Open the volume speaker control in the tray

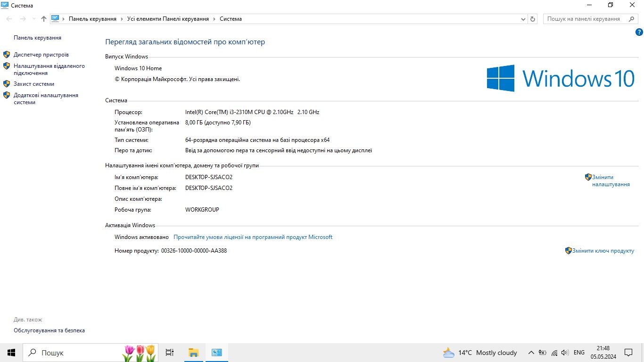click(x=565, y=353)
